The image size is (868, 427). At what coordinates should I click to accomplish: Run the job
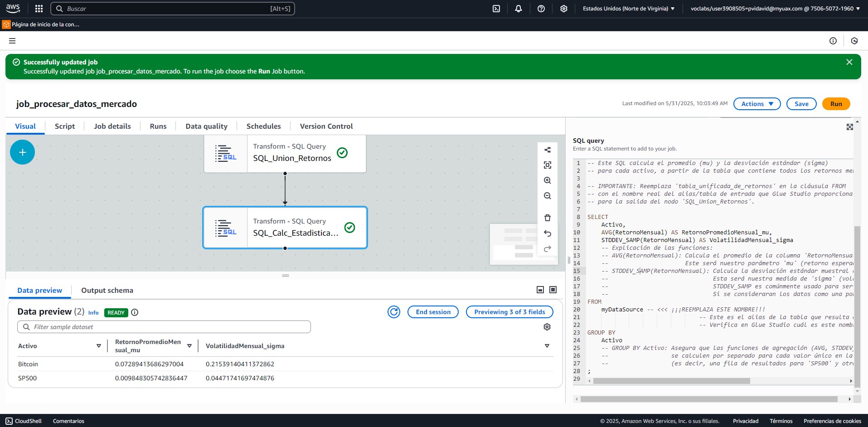pos(836,104)
